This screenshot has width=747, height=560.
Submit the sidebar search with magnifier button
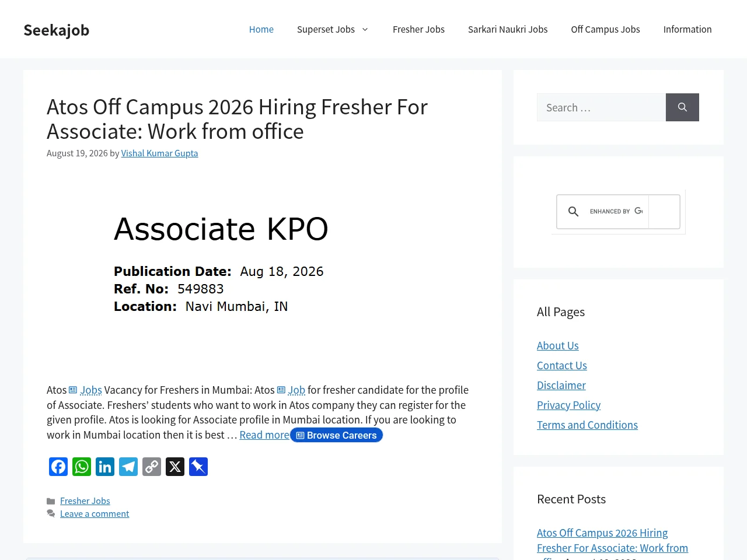click(682, 107)
